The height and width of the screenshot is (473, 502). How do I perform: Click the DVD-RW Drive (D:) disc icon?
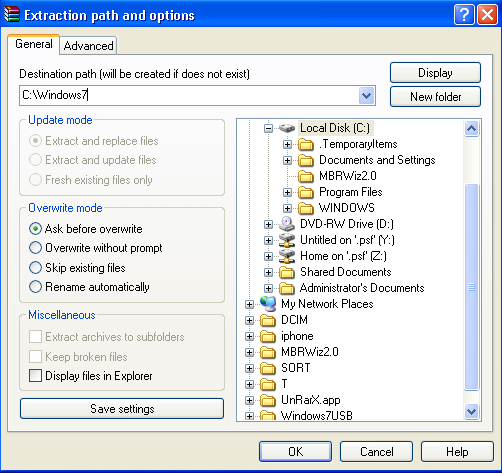point(287,224)
